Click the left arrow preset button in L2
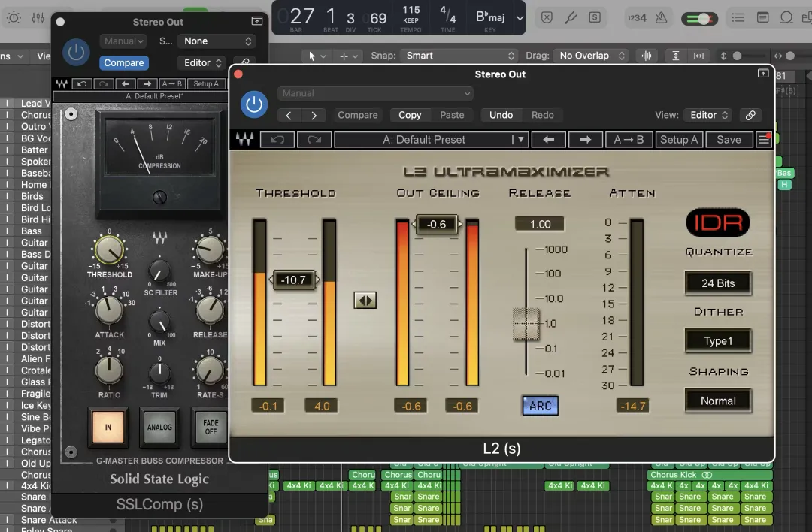Viewport: 812px width, 532px height. (x=548, y=140)
